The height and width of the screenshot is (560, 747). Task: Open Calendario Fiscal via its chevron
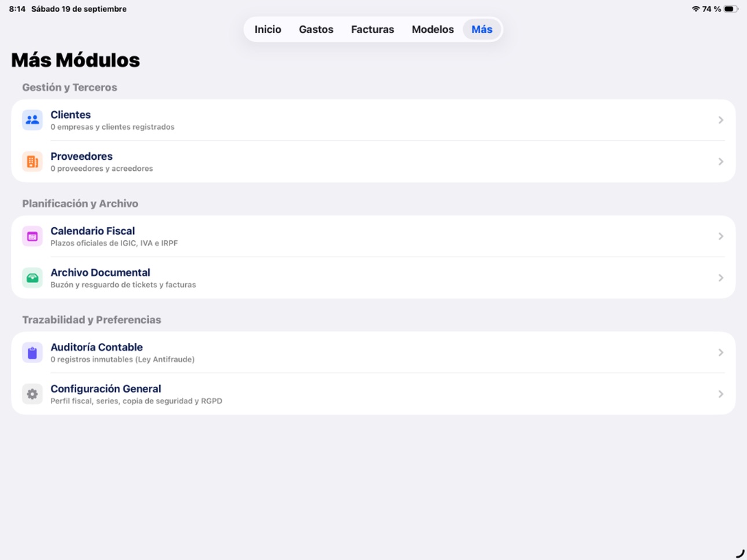(x=721, y=236)
